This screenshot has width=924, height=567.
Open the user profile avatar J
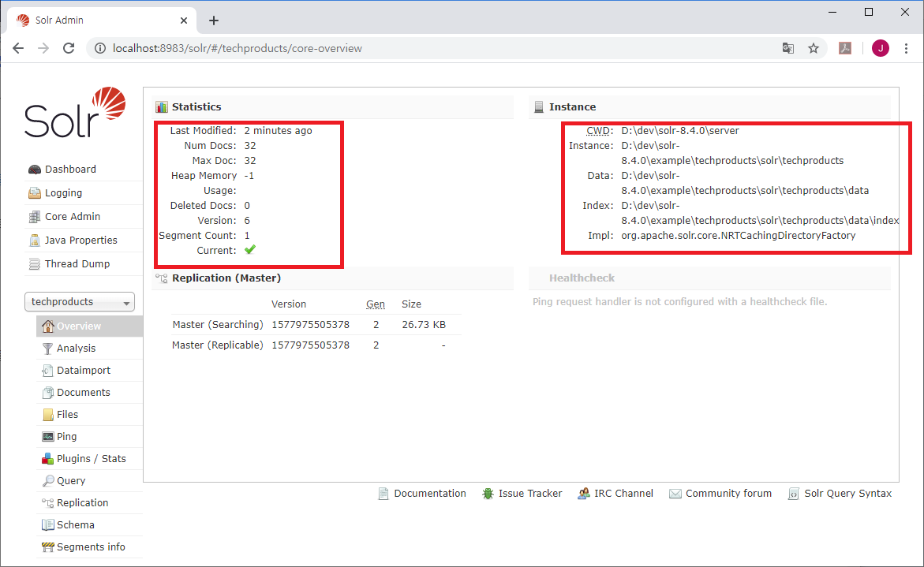881,48
